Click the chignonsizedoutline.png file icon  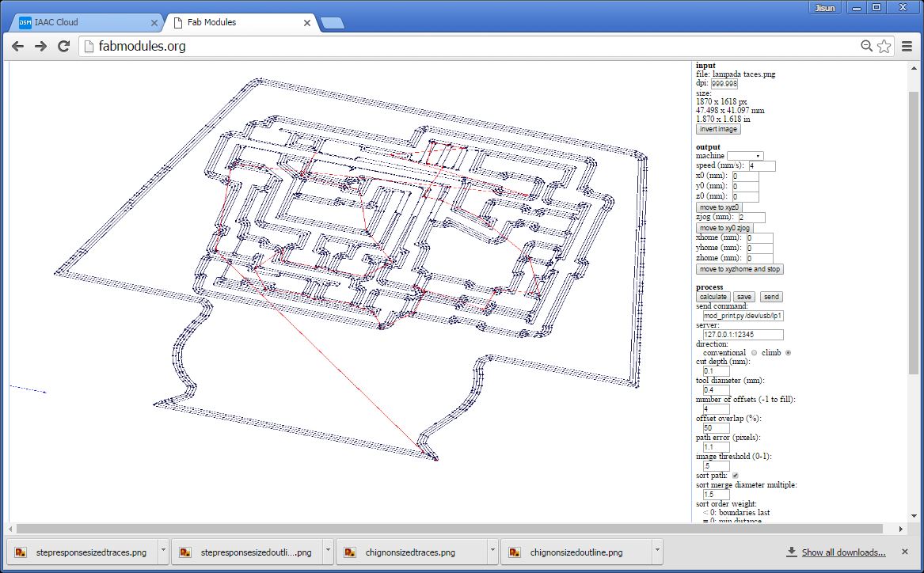point(515,552)
